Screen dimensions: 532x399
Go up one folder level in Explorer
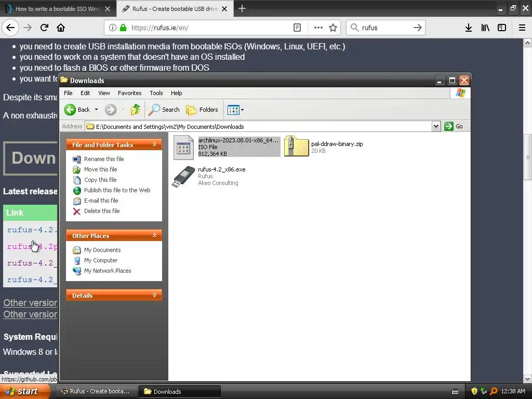click(136, 110)
